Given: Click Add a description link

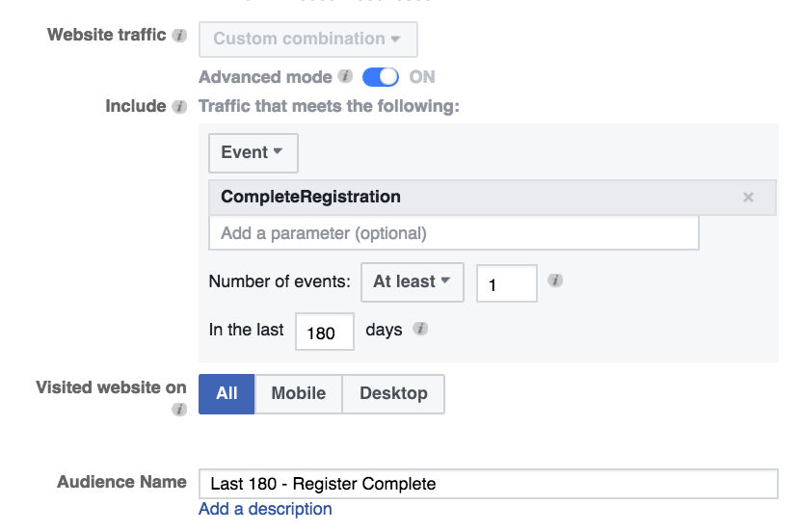Looking at the screenshot, I should [265, 509].
